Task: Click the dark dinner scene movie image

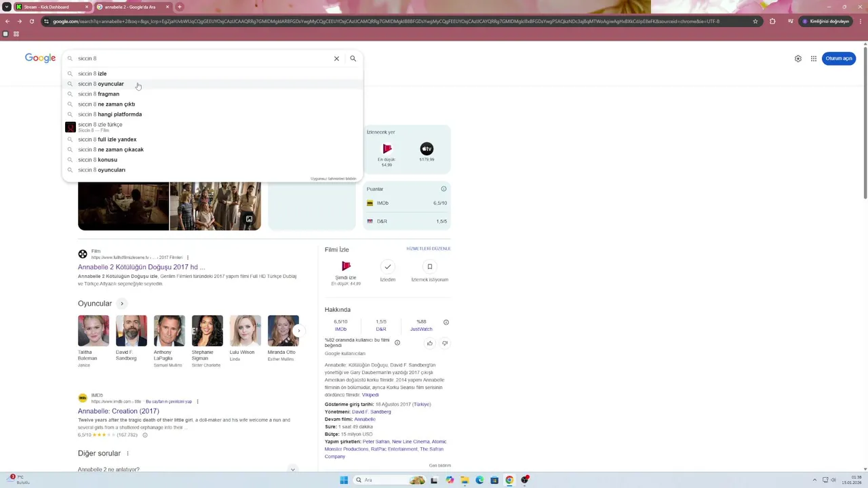Action: click(x=123, y=206)
